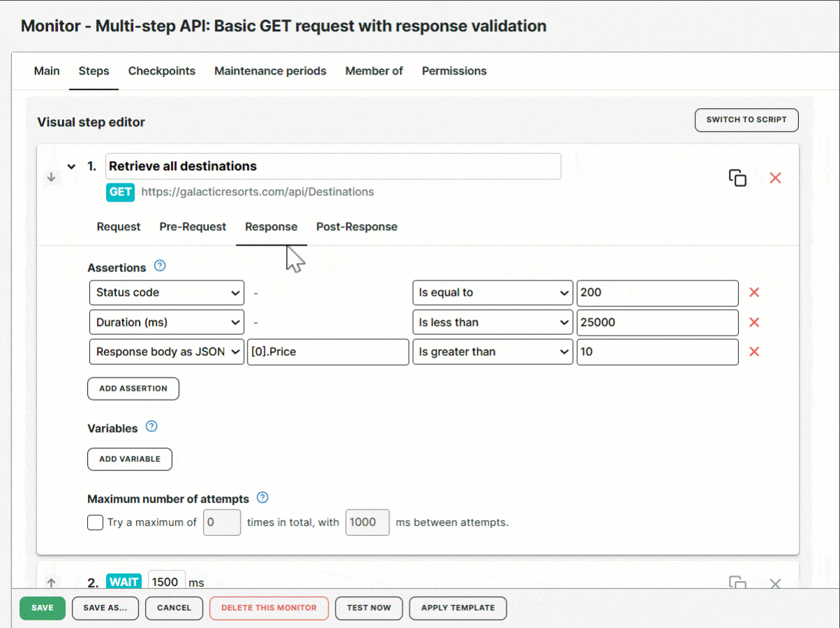Open the Is less than comparison dropdown

pyautogui.click(x=493, y=322)
